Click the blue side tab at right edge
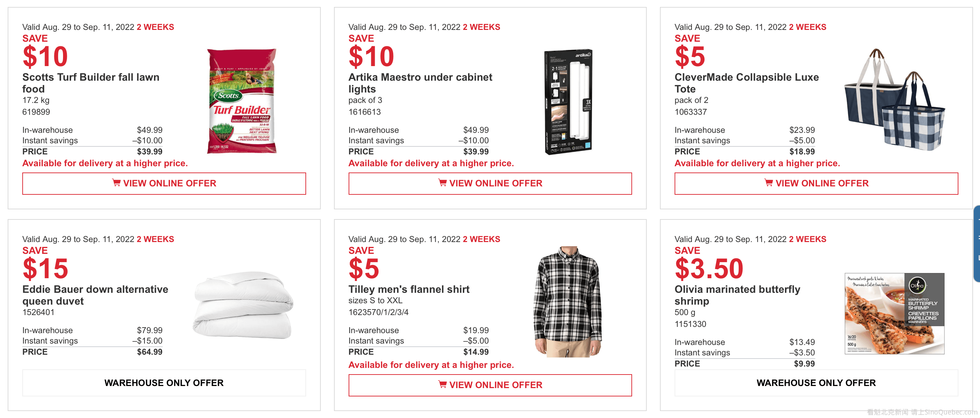This screenshot has width=980, height=418. [x=977, y=243]
